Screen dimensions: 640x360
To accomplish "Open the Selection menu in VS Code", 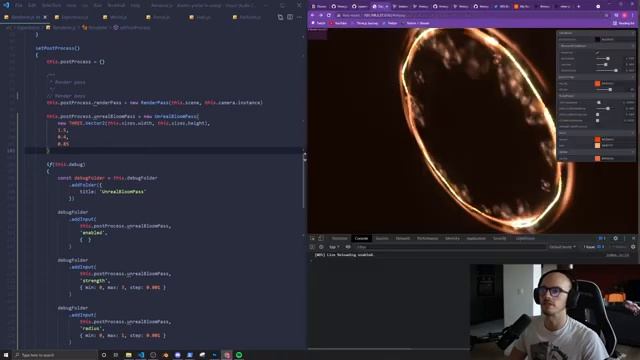I will [x=51, y=5].
